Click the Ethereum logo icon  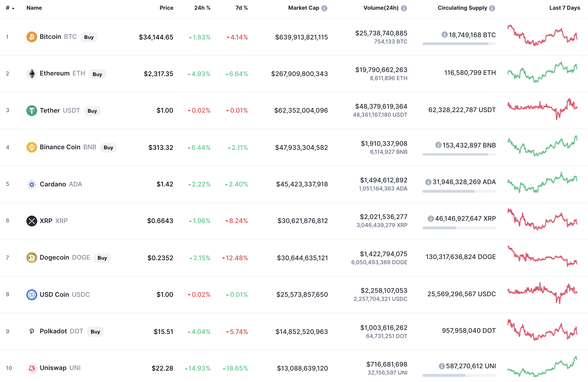pyautogui.click(x=32, y=74)
